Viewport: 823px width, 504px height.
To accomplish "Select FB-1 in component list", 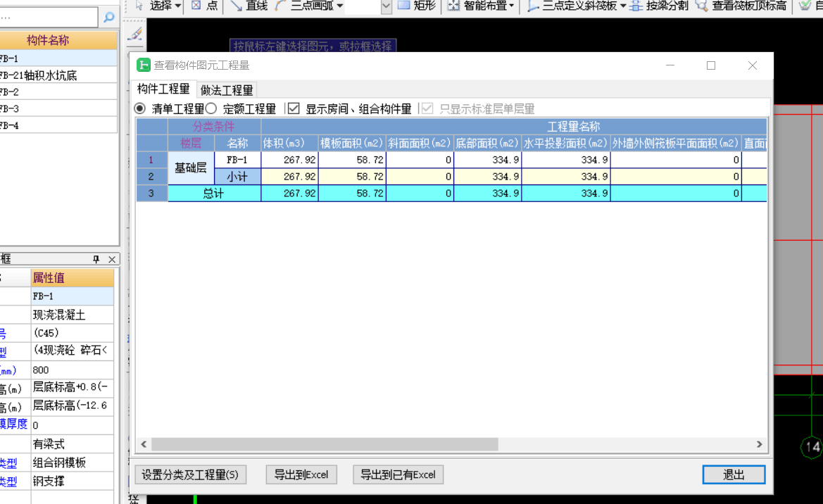I will click(58, 58).
